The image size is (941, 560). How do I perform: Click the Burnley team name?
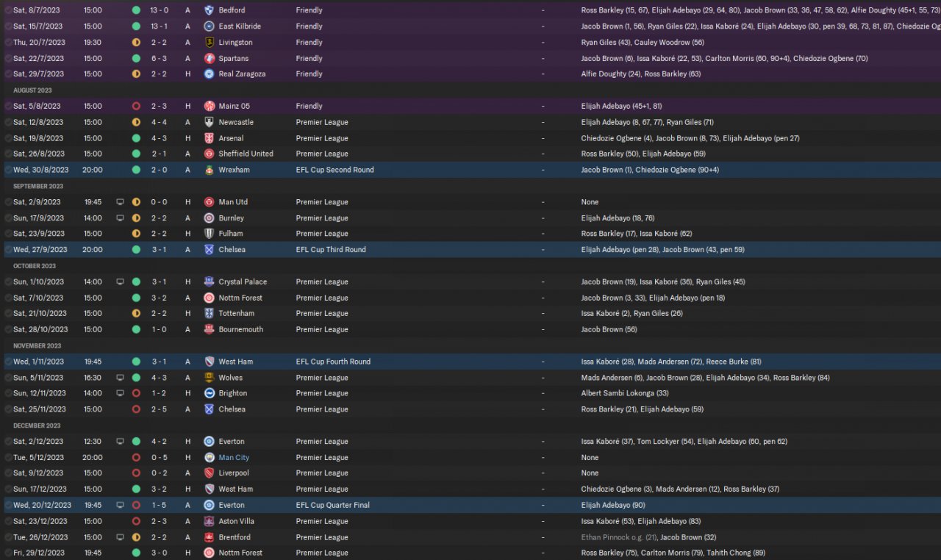tap(232, 218)
